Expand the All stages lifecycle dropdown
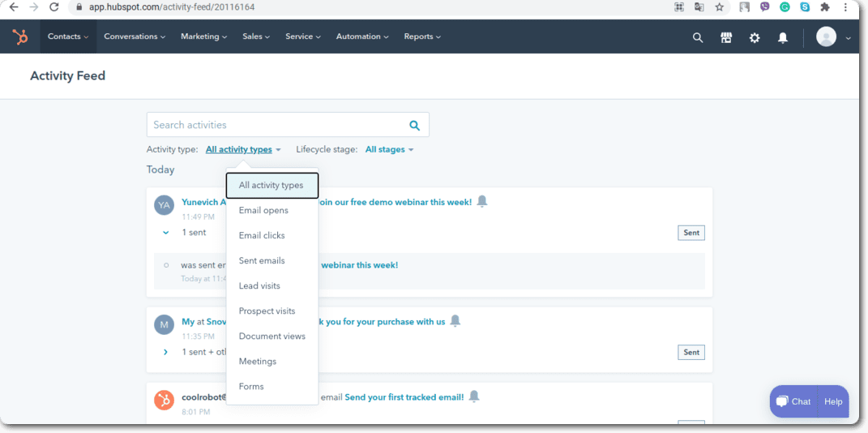This screenshot has width=868, height=433. (389, 149)
